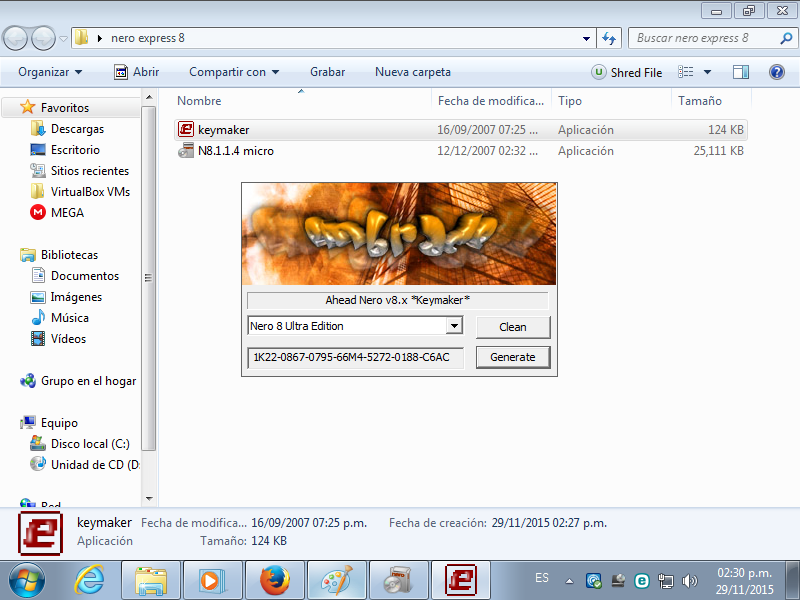800x600 pixels.
Task: Click the change view icon
Action: click(x=685, y=72)
